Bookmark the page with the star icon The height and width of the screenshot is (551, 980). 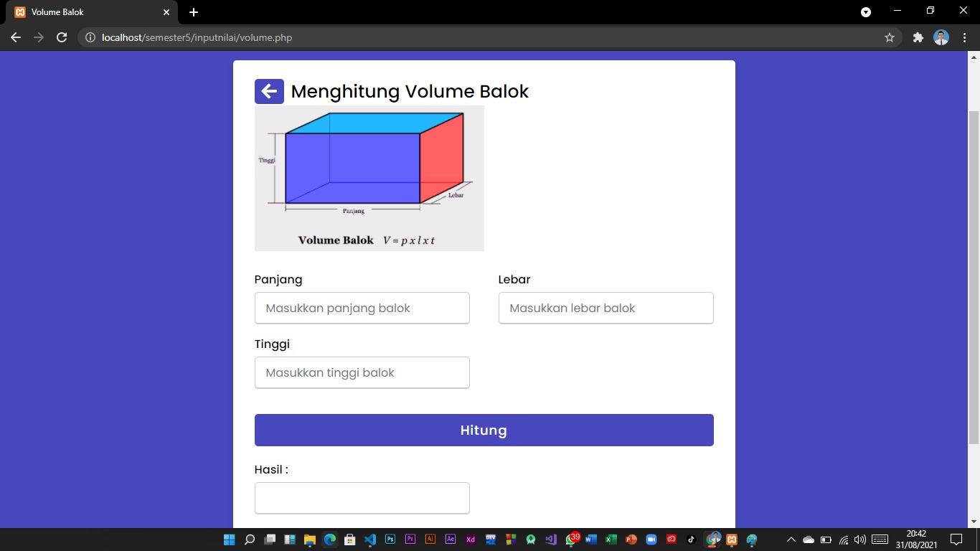pos(890,37)
